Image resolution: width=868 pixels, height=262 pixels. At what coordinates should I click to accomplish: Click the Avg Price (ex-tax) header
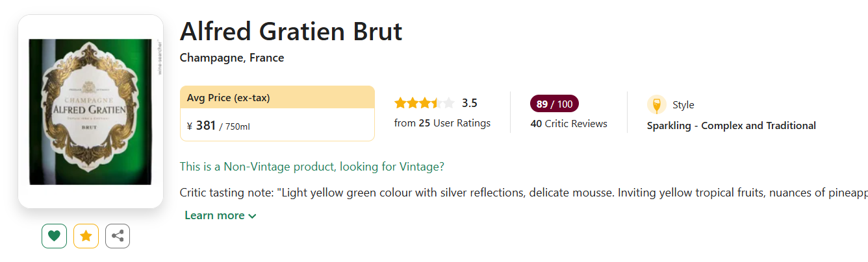point(228,98)
